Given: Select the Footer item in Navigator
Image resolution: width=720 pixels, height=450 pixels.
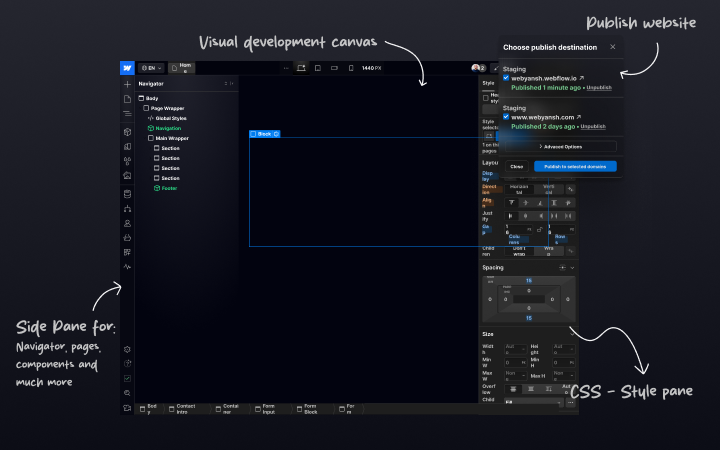Looking at the screenshot, I should [165, 188].
